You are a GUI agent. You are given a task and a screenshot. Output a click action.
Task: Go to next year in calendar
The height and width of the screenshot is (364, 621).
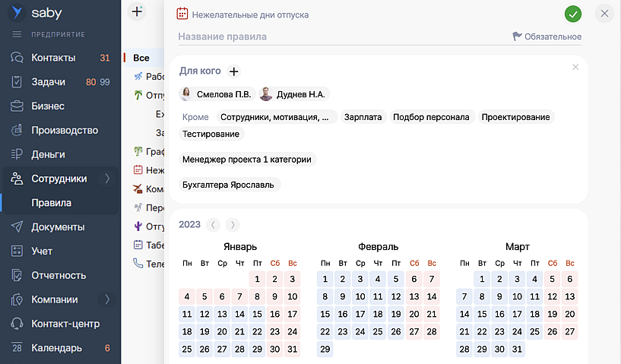click(233, 225)
